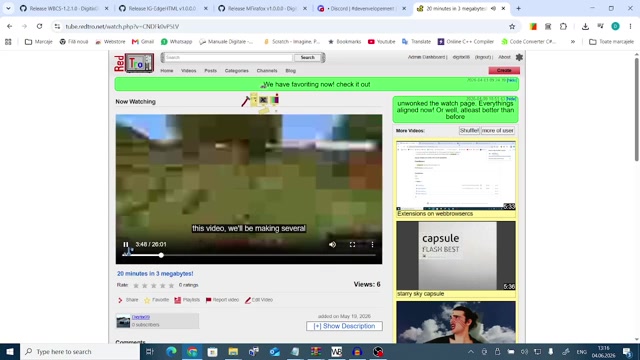Click the Shuffle! button
640x360 pixels.
tap(469, 131)
